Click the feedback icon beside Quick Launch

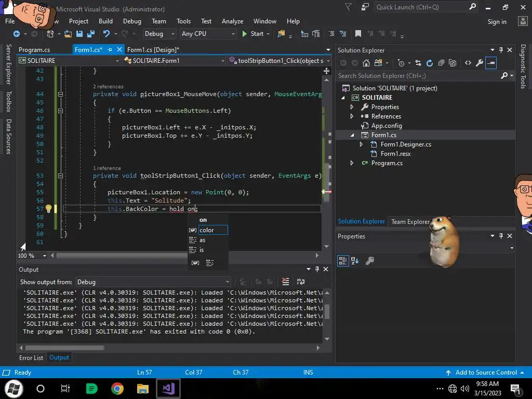click(x=365, y=7)
